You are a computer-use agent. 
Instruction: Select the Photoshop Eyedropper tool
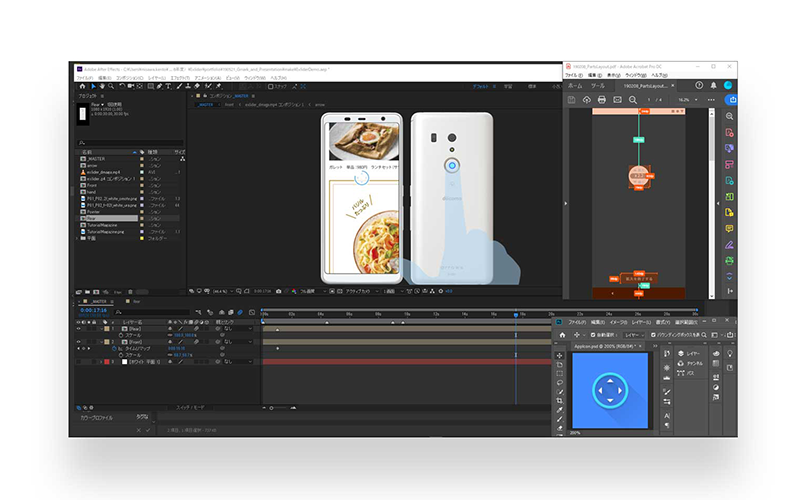click(560, 410)
